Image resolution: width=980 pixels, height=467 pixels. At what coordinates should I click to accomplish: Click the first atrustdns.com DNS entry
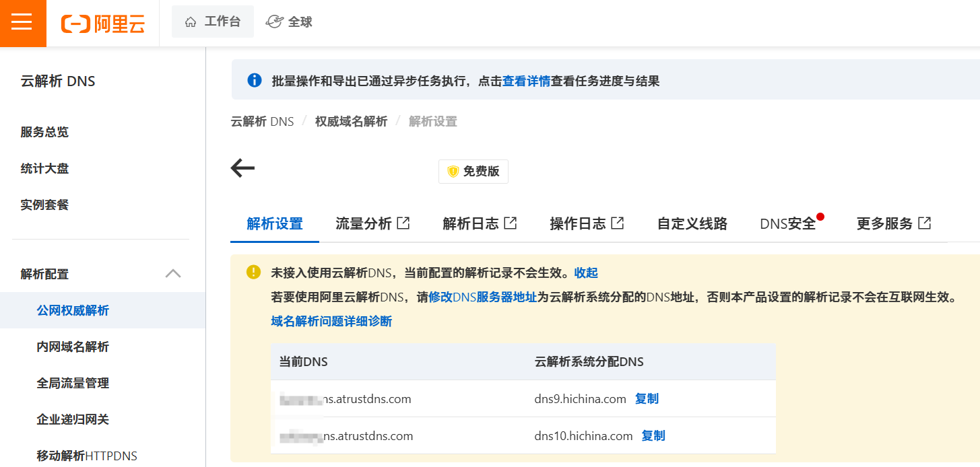point(345,398)
